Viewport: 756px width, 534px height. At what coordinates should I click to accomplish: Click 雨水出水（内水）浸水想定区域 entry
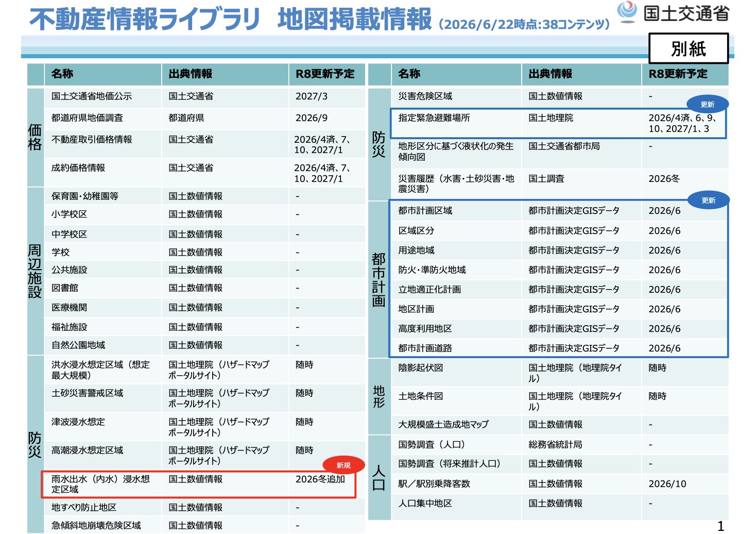[100, 485]
